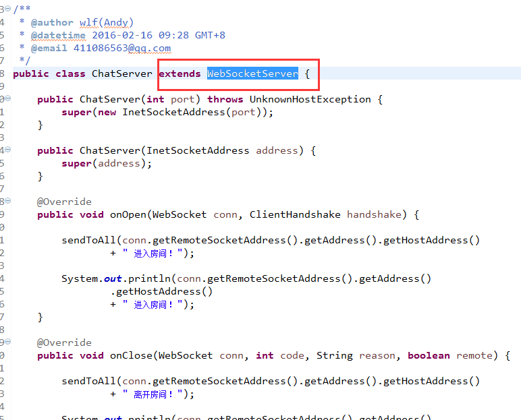The width and height of the screenshot is (521, 420).
Task: Click the class keyword
Action: coord(70,73)
